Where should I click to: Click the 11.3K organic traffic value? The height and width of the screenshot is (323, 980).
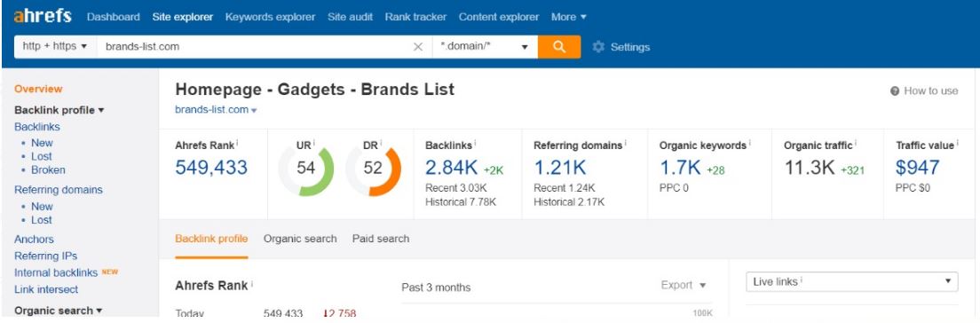810,168
